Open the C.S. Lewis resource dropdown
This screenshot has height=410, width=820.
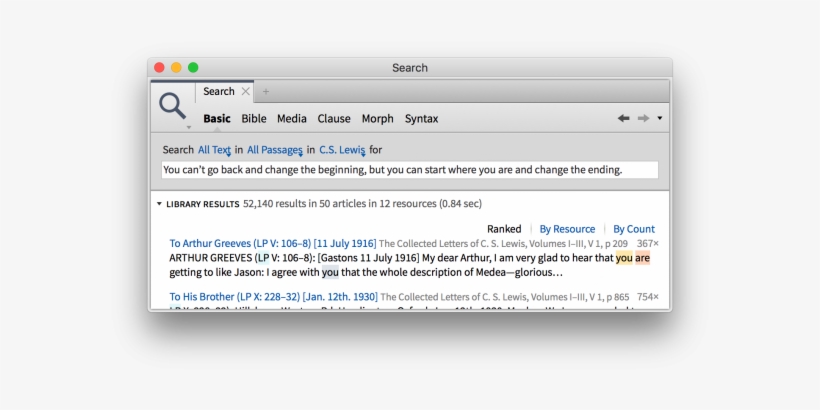pos(343,150)
